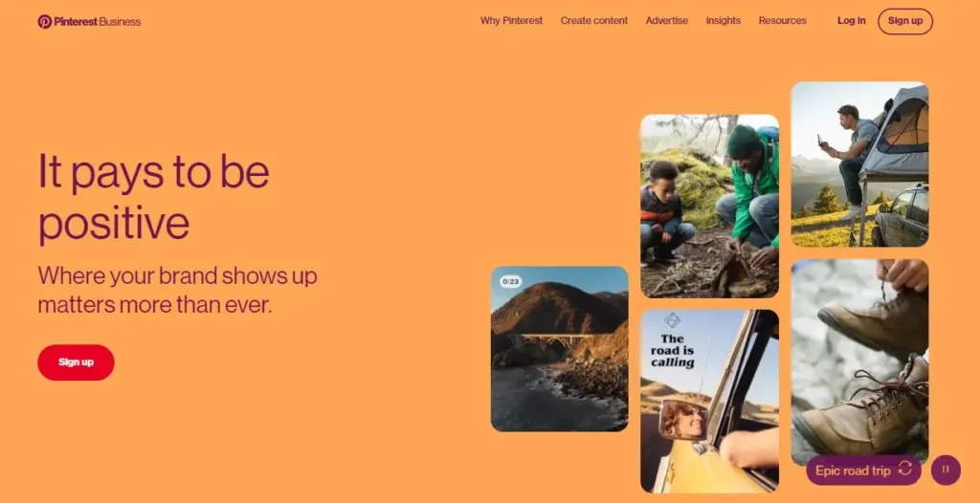Click the Pinterest Business wordmark
Viewport: 980px width, 503px height.
tap(97, 21)
